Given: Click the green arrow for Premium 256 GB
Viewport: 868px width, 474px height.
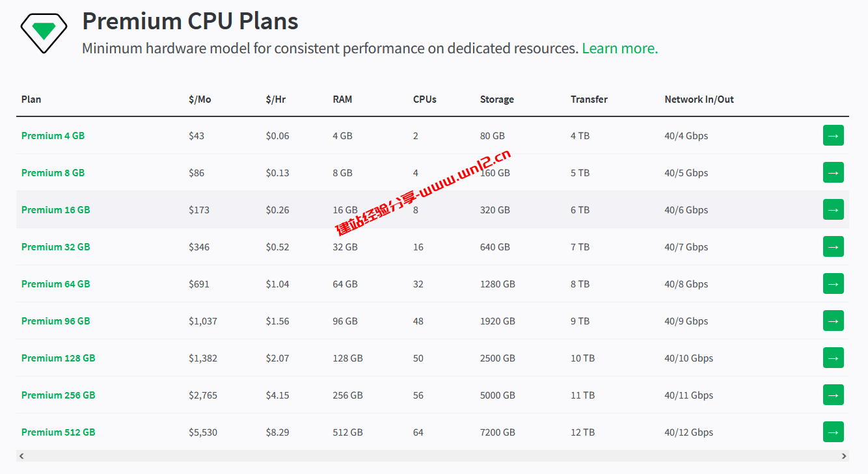Looking at the screenshot, I should coord(833,395).
